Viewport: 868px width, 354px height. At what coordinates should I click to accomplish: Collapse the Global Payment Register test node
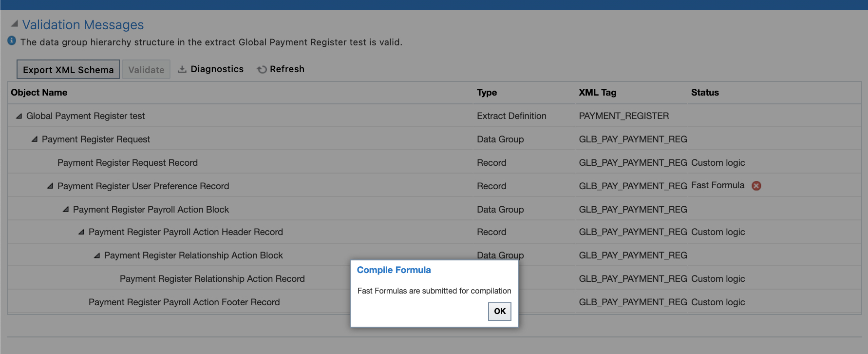[x=19, y=116]
